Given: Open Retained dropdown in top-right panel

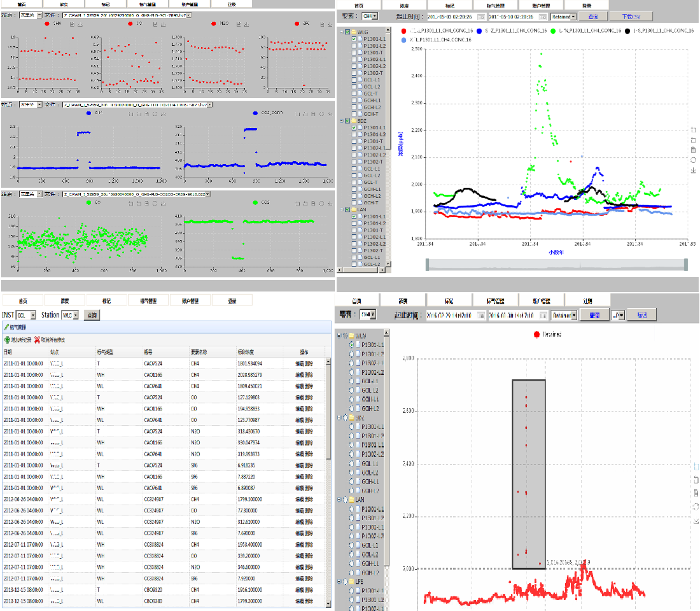Looking at the screenshot, I should (x=573, y=17).
